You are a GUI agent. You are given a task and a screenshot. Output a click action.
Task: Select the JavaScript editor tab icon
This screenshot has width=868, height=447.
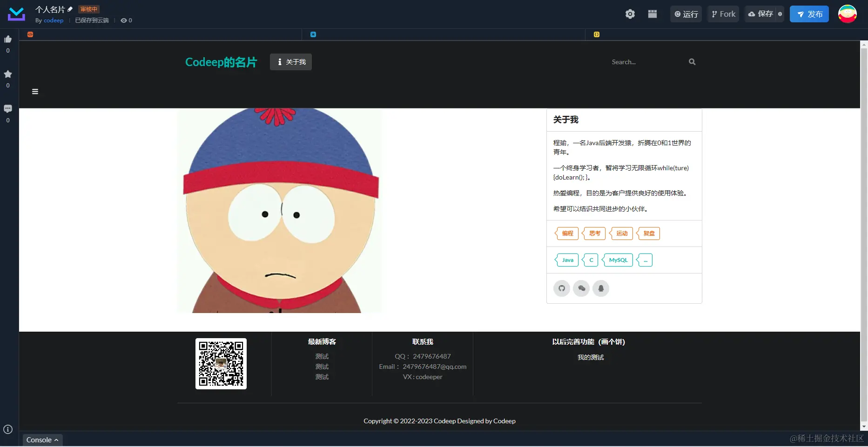597,34
